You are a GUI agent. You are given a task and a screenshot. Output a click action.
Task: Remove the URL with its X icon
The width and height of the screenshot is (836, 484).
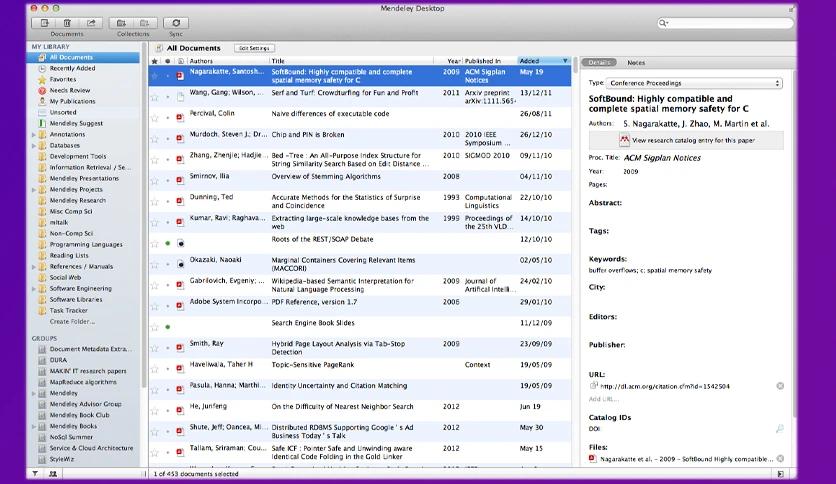(x=780, y=386)
